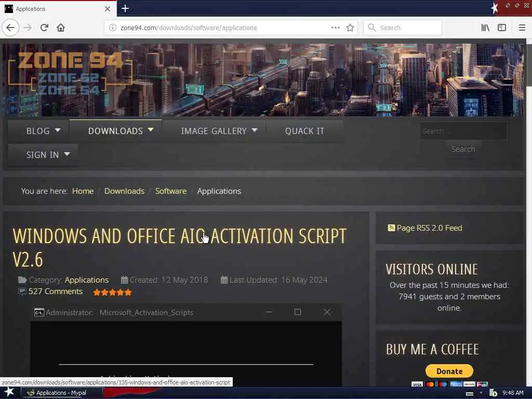Focus the browser Search box

click(403, 28)
